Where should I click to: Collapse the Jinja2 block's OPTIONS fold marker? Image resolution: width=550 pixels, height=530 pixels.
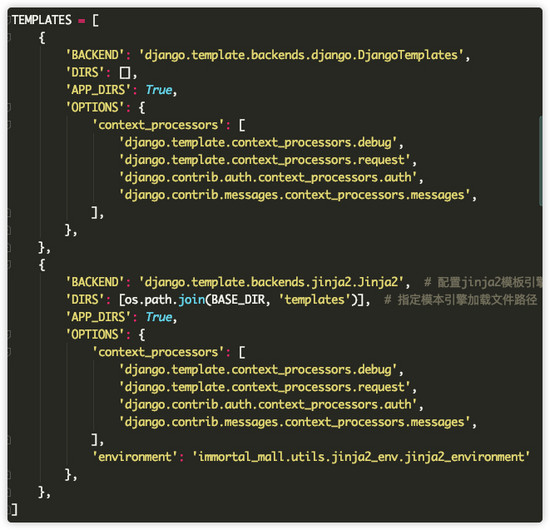9,334
